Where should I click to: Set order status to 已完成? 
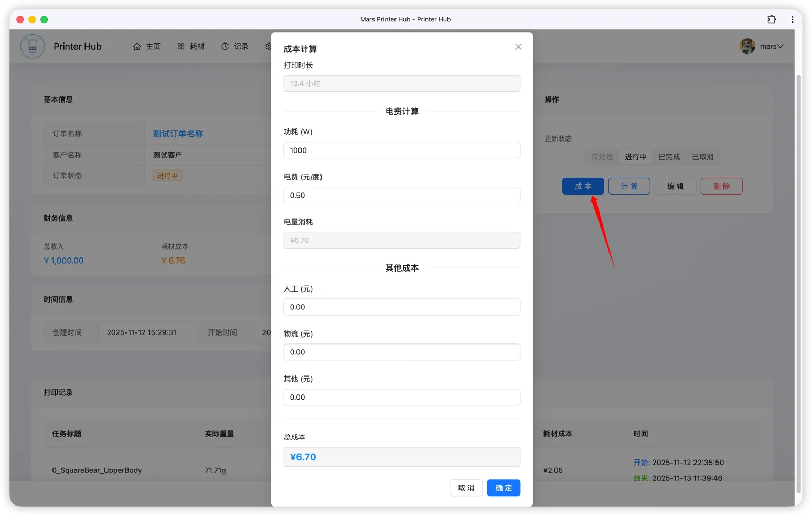click(x=669, y=156)
